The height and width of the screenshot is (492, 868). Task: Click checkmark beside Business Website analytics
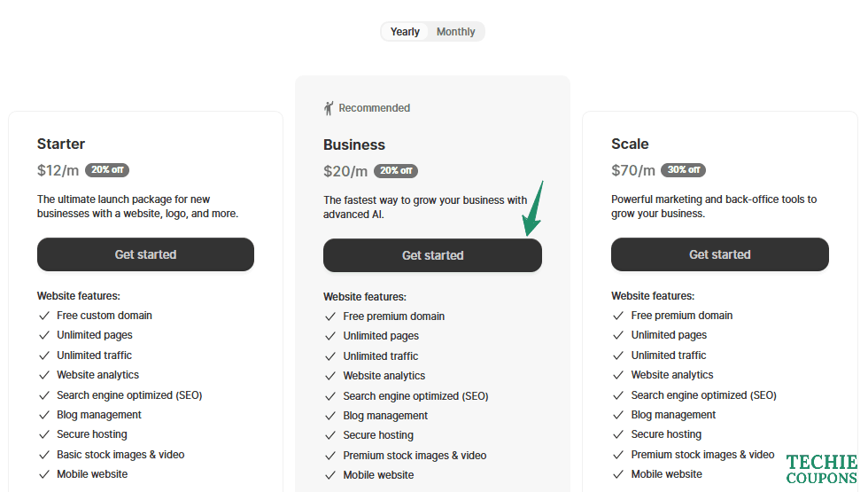click(x=330, y=376)
